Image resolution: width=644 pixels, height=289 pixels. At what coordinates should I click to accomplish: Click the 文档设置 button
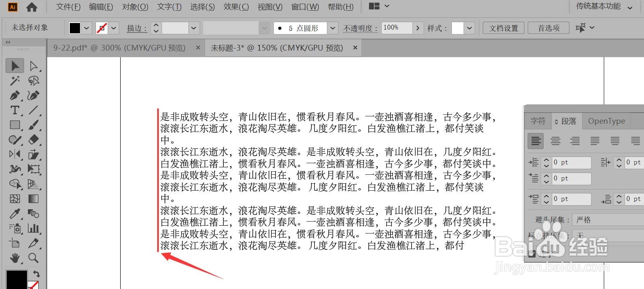[504, 28]
